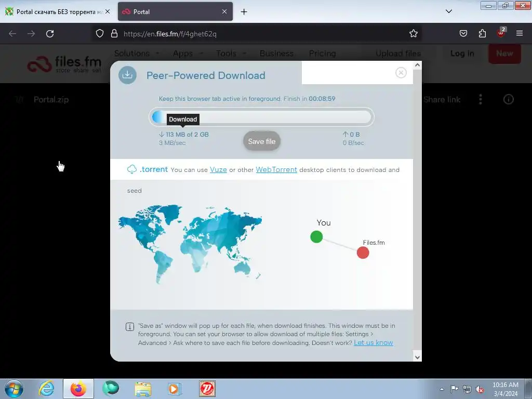Click the Log in button
The height and width of the screenshot is (399, 532).
462,54
